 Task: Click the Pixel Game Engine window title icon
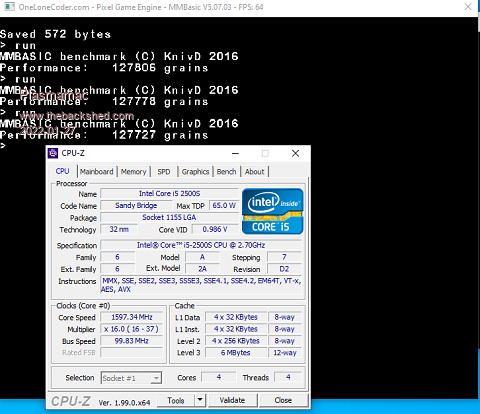(10, 7)
